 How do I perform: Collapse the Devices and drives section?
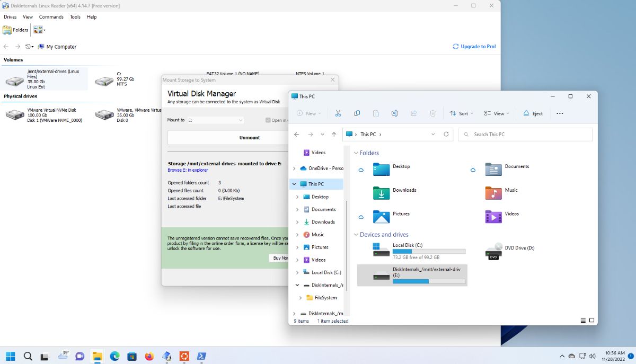tap(356, 234)
